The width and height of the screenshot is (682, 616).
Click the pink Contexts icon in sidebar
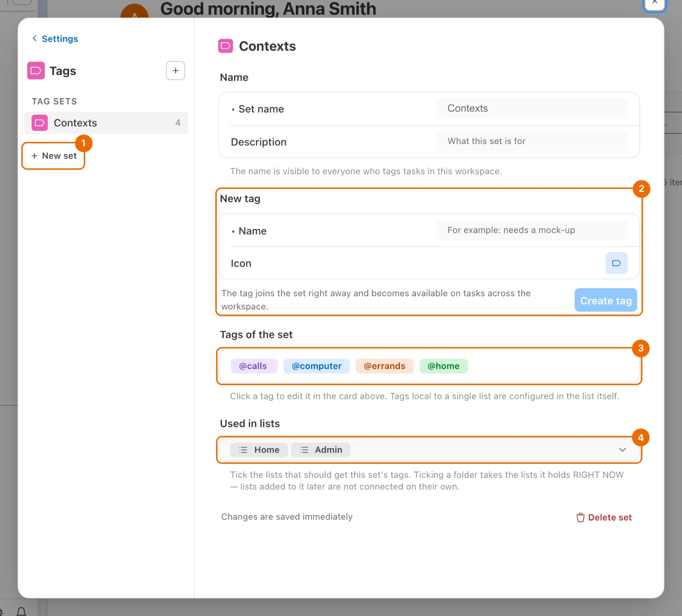click(x=40, y=123)
